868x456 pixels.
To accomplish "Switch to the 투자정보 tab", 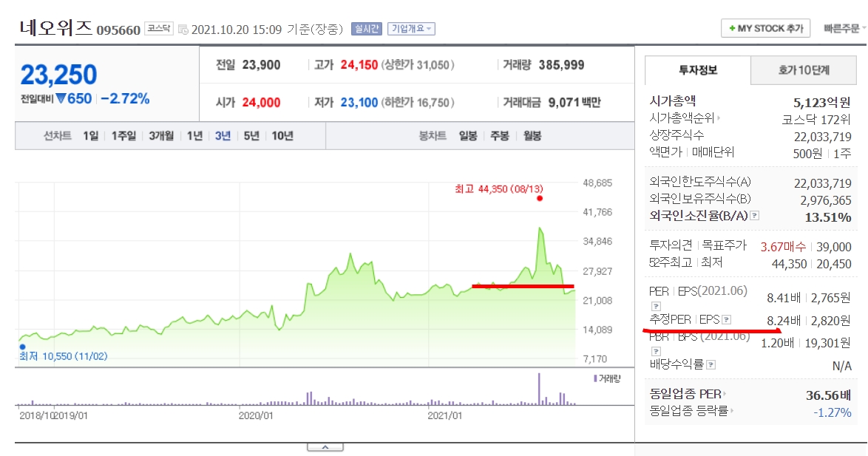I will 697,70.
